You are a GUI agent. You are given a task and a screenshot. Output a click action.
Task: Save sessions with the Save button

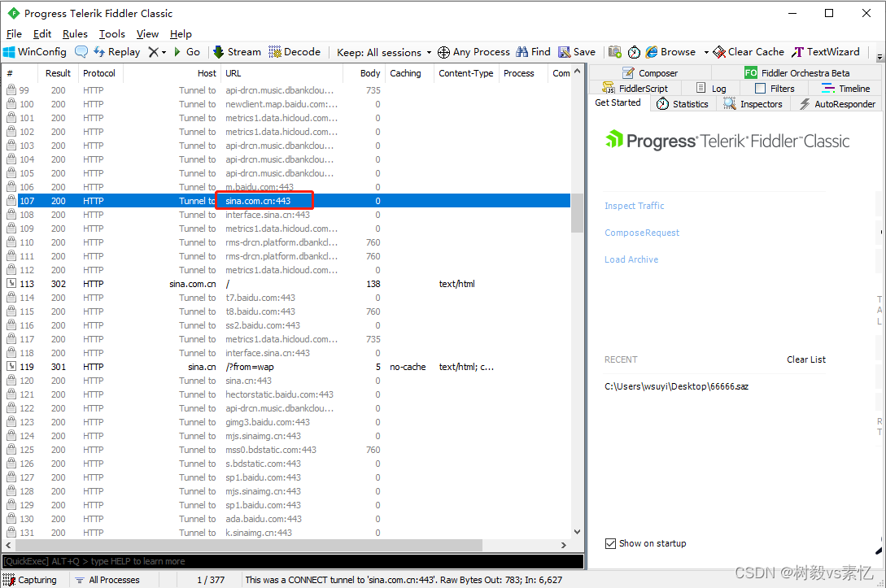click(577, 52)
